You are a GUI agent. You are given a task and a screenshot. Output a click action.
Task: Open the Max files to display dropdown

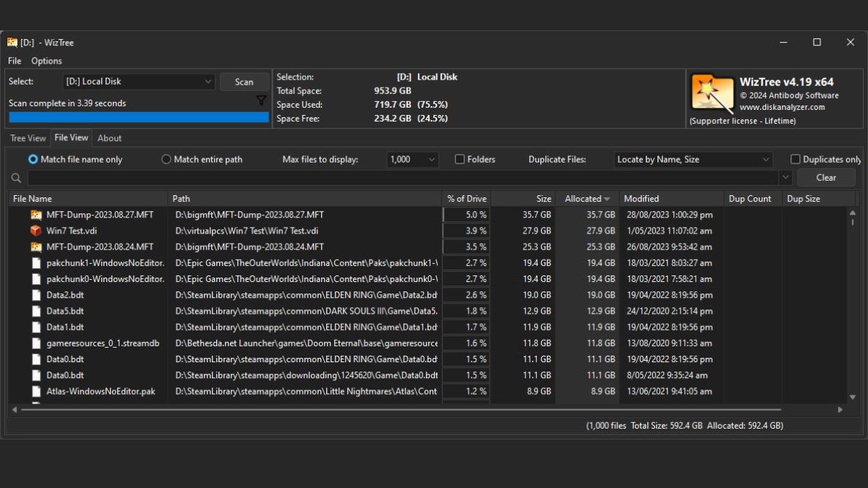413,160
